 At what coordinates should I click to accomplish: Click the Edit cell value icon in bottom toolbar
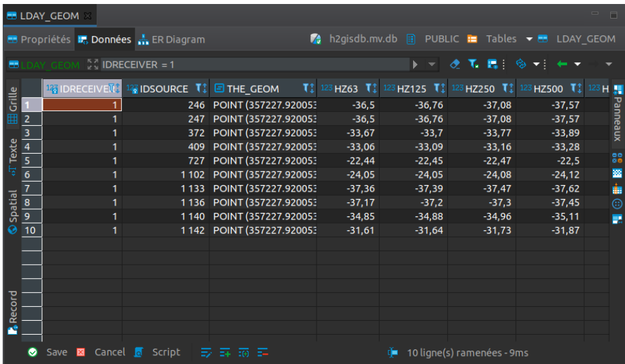[x=206, y=353]
